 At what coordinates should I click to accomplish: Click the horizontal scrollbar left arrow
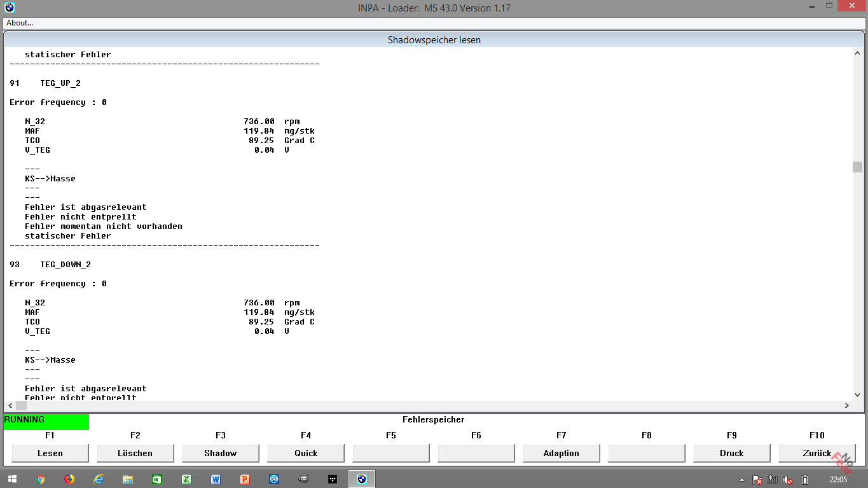(10, 405)
